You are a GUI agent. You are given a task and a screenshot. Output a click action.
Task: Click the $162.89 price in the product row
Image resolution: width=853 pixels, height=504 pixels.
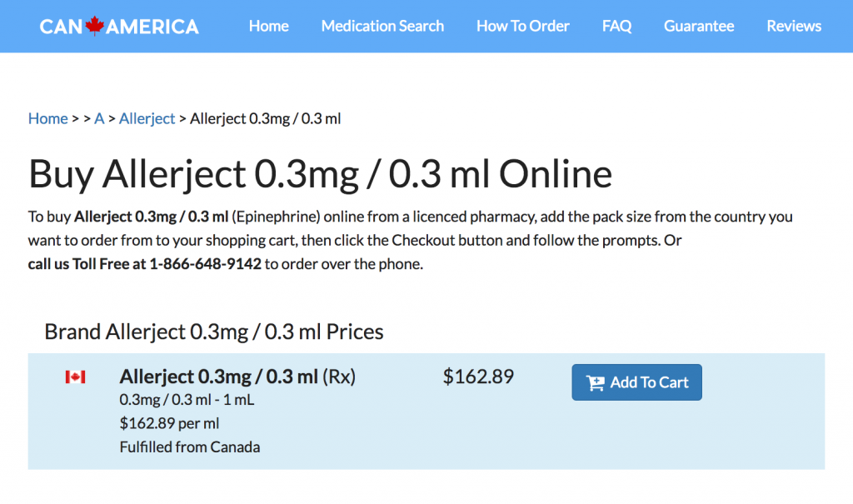478,376
